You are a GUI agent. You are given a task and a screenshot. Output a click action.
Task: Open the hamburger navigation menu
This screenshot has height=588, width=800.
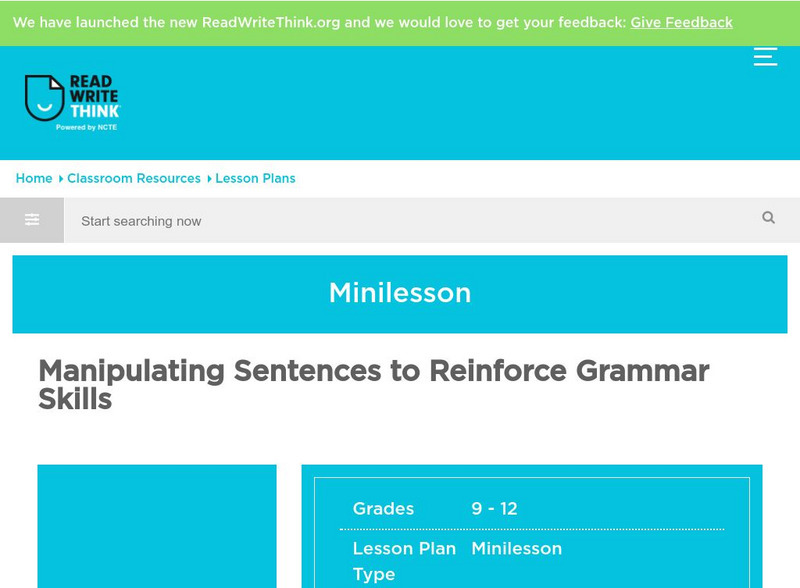[x=765, y=57]
